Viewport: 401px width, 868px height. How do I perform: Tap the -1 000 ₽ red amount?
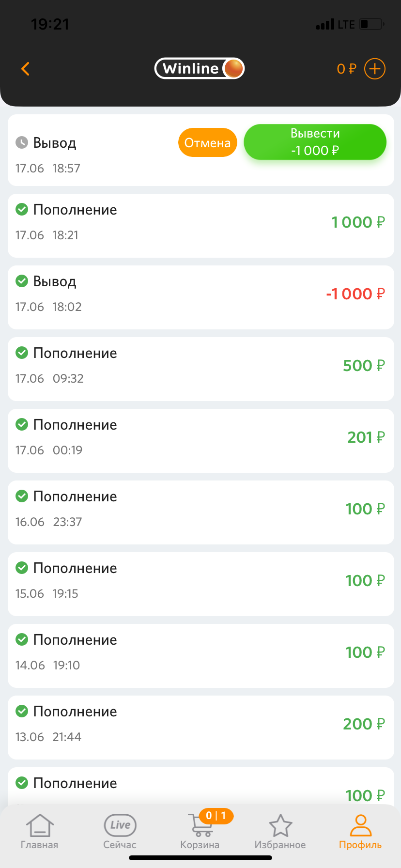pyautogui.click(x=355, y=294)
